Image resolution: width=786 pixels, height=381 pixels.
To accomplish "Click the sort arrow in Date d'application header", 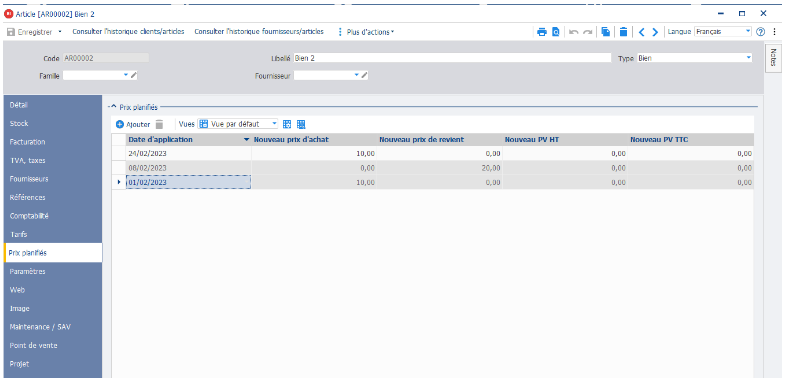I will [246, 140].
